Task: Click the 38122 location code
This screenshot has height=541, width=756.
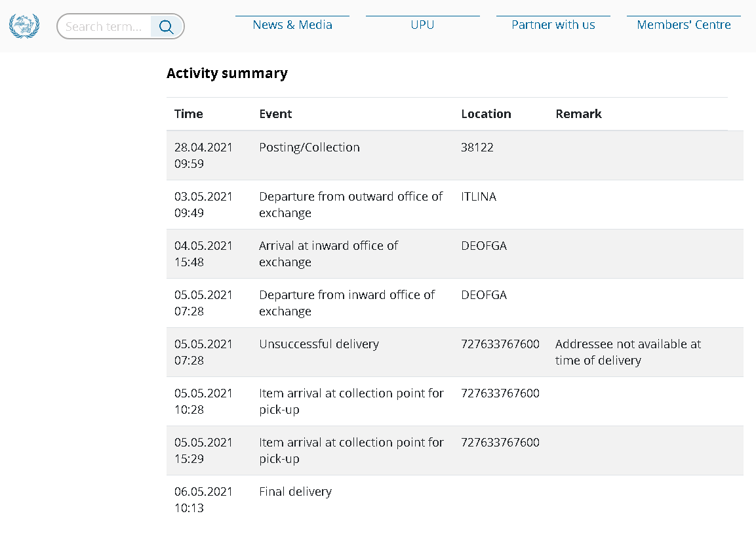Action: pos(477,148)
